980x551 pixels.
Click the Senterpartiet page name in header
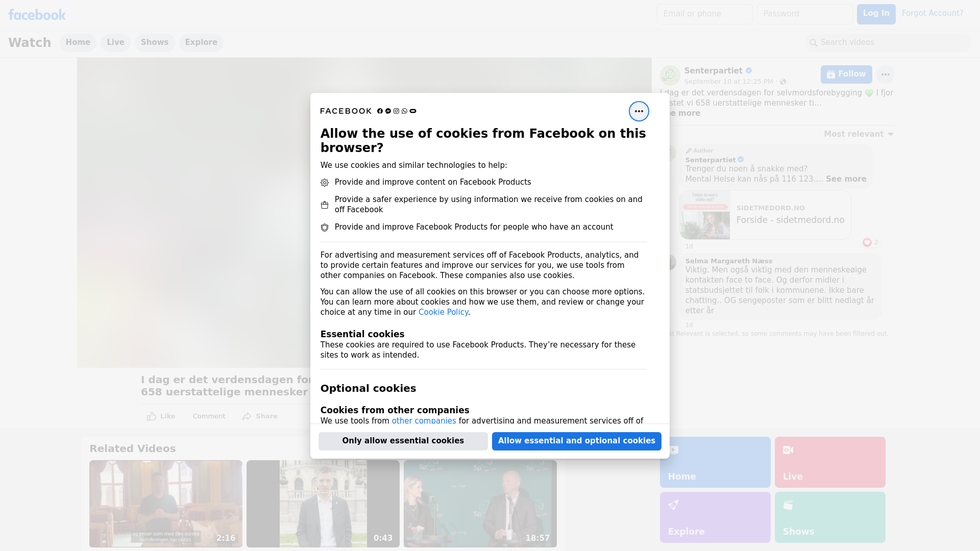pos(713,71)
